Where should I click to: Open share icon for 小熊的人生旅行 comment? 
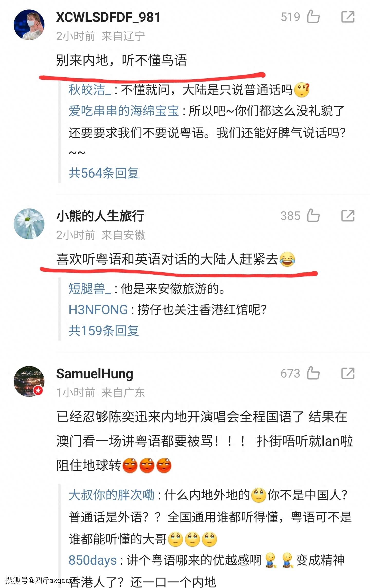348,215
